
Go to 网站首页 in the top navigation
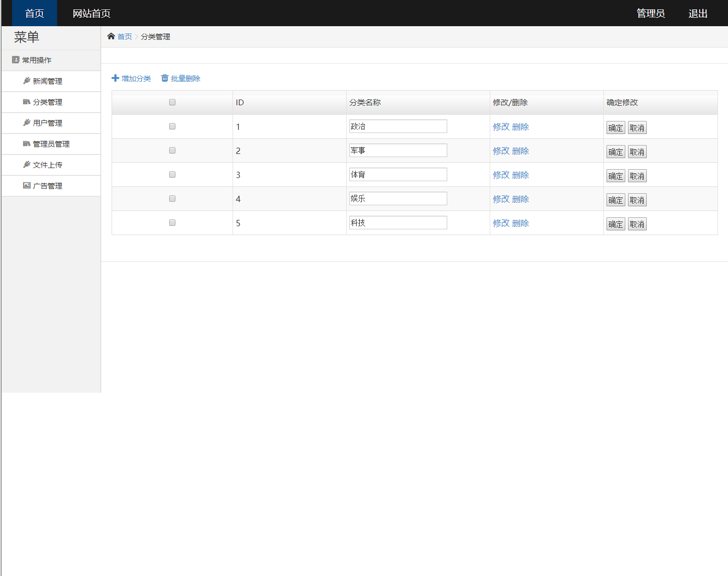[x=91, y=13]
